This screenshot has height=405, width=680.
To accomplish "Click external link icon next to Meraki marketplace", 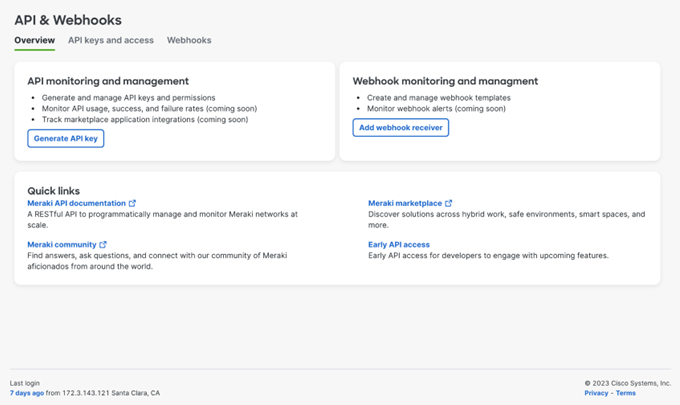I will (449, 203).
